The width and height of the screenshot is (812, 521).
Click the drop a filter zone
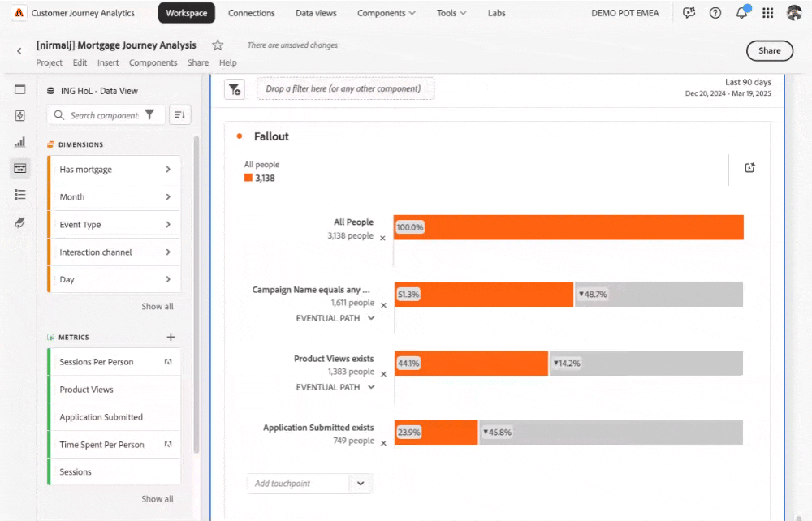click(345, 88)
